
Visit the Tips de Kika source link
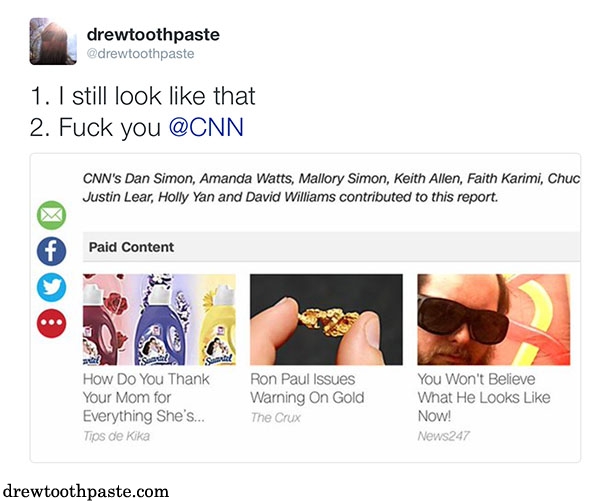click(x=116, y=436)
